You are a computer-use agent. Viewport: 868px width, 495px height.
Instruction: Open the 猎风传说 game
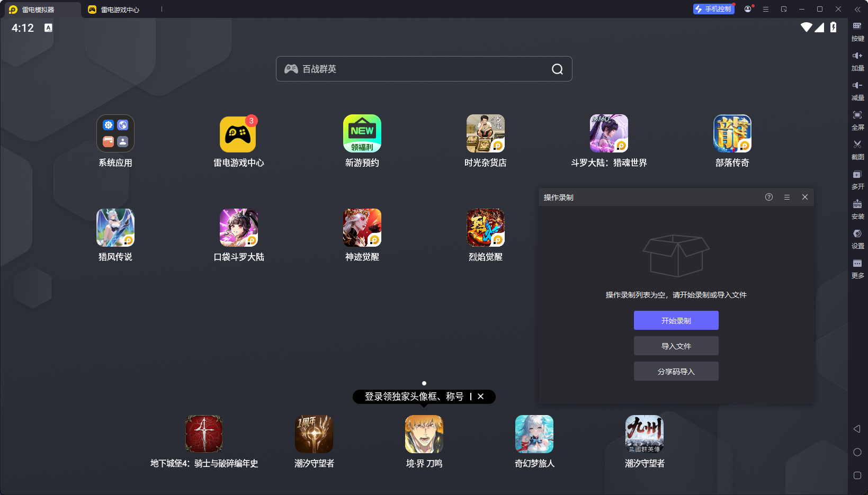pyautogui.click(x=115, y=228)
